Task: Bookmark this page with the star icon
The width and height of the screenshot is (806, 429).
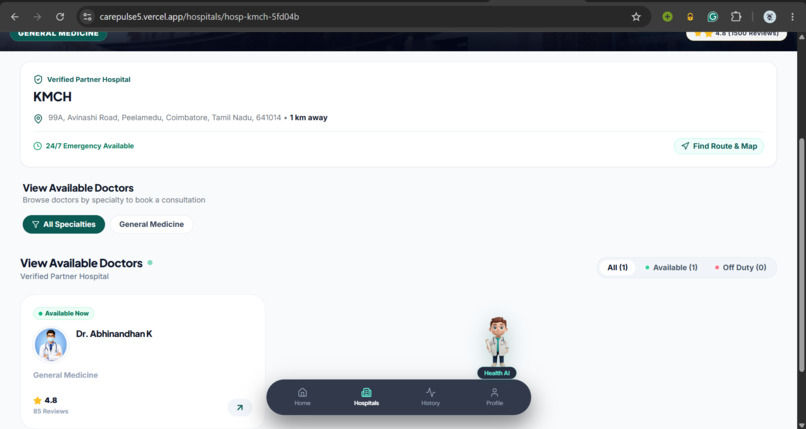Action: 636,17
